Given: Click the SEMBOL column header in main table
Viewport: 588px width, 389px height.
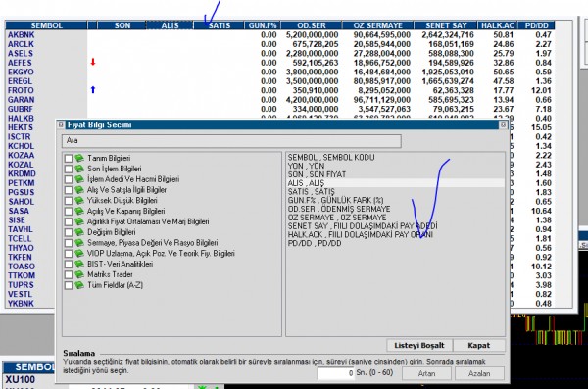Looking at the screenshot, I should click(x=46, y=25).
